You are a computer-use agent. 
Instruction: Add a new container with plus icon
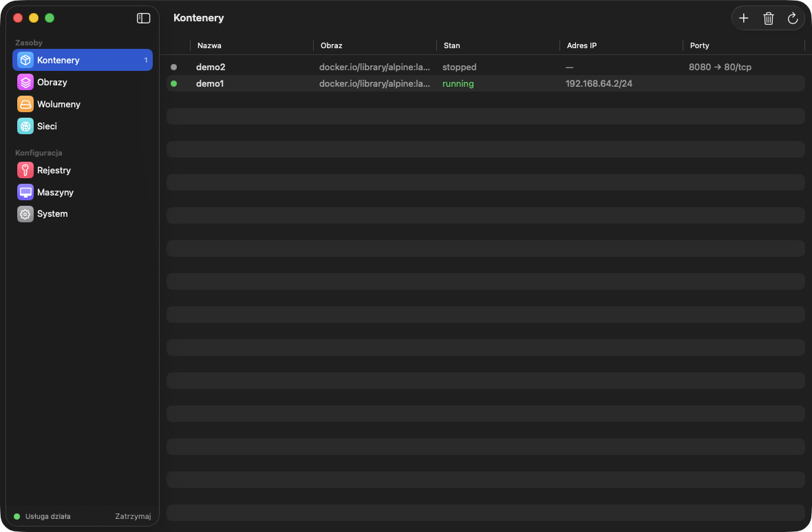pos(744,18)
